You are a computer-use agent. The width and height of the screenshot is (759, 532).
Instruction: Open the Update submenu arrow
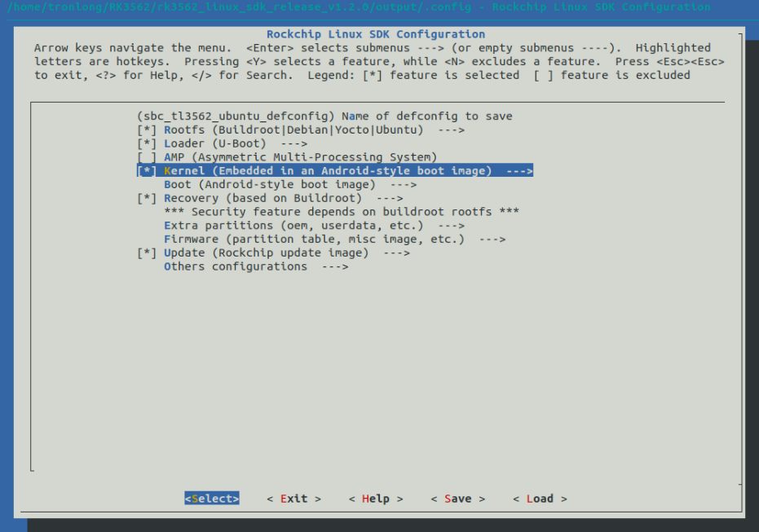(396, 253)
